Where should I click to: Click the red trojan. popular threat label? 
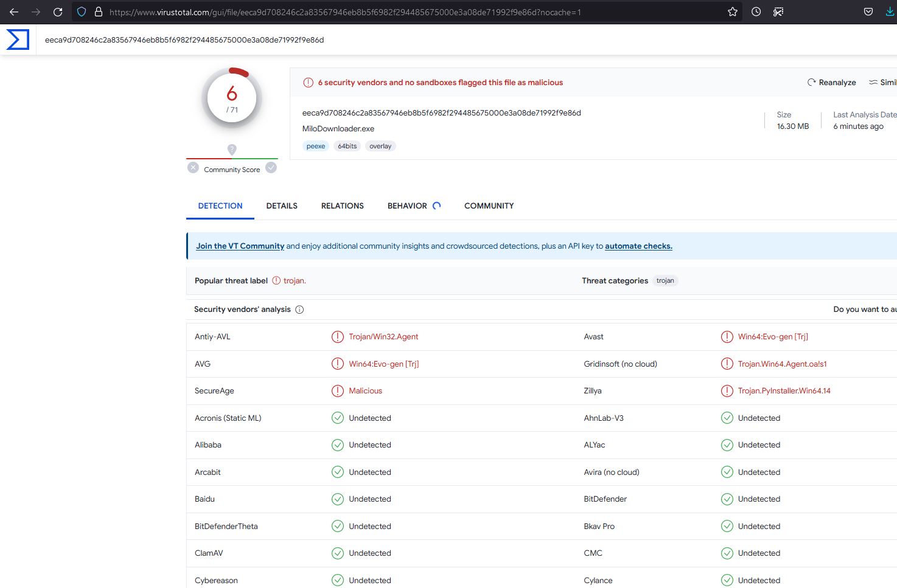coord(295,280)
